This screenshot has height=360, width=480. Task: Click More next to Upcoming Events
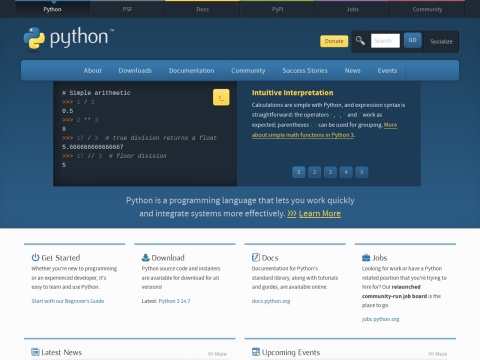pyautogui.click(x=438, y=354)
